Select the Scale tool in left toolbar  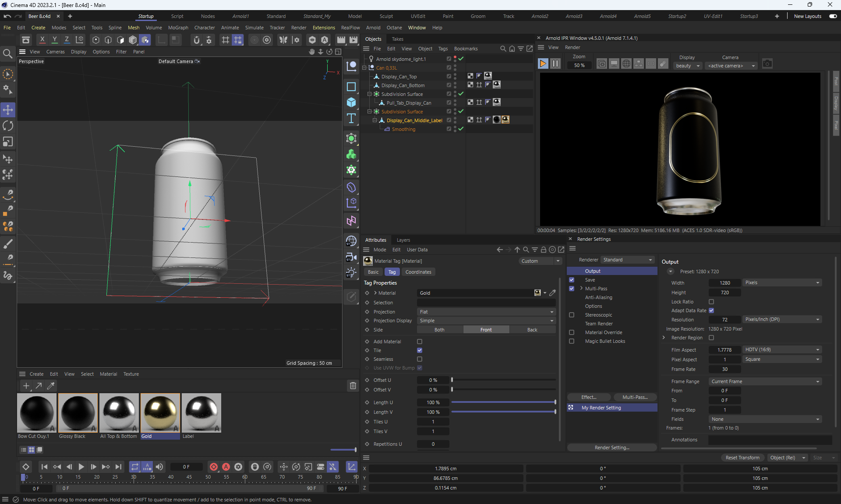coord(8,142)
